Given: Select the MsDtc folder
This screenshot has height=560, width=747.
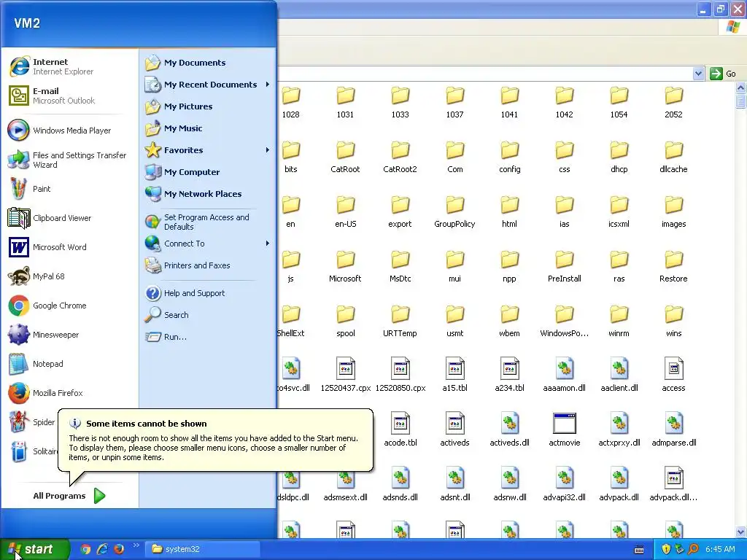Looking at the screenshot, I should coord(400,265).
